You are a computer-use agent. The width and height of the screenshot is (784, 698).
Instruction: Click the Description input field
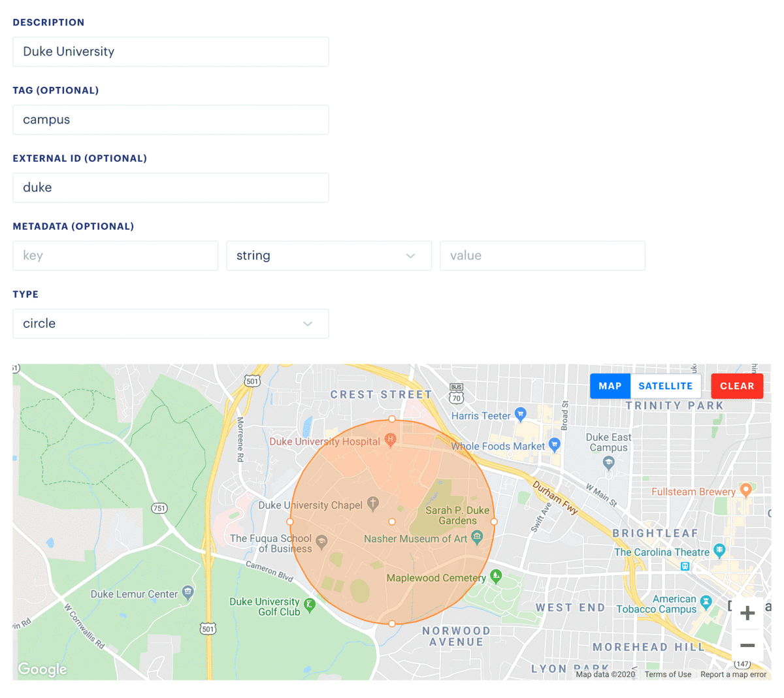(x=171, y=52)
